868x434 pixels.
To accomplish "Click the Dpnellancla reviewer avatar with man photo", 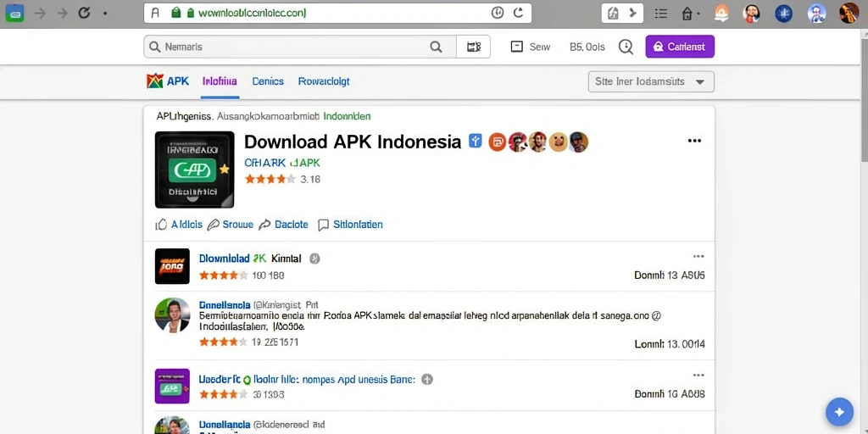I will click(x=172, y=315).
